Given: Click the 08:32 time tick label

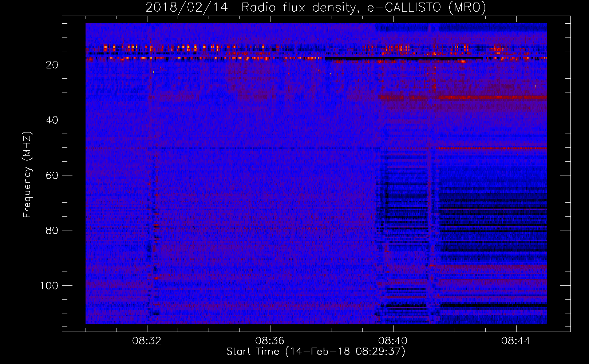Looking at the screenshot, I should 147,341.
